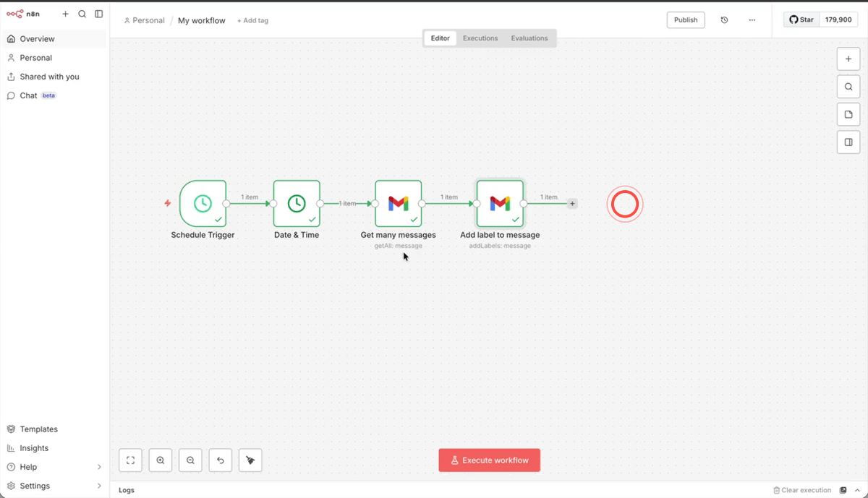Open workflow version history clock icon
Screen dimensions: 868x498
coord(724,20)
